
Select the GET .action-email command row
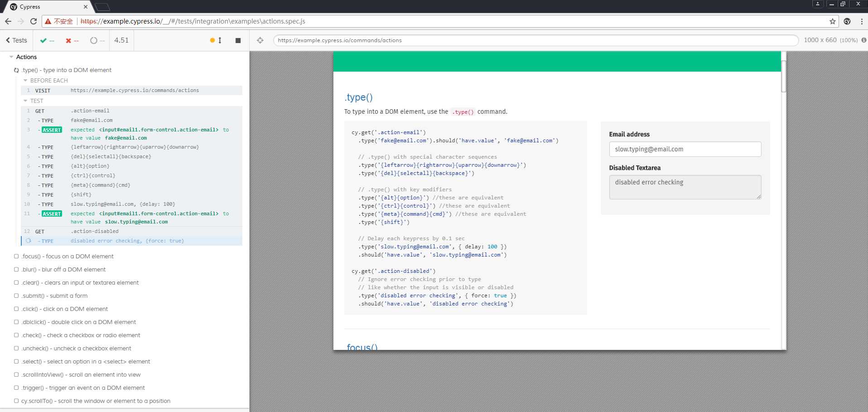pyautogui.click(x=131, y=111)
